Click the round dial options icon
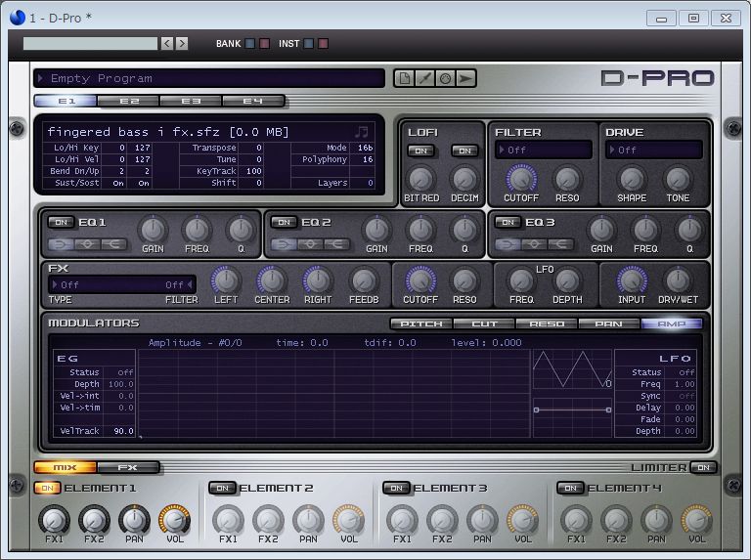 coord(446,78)
